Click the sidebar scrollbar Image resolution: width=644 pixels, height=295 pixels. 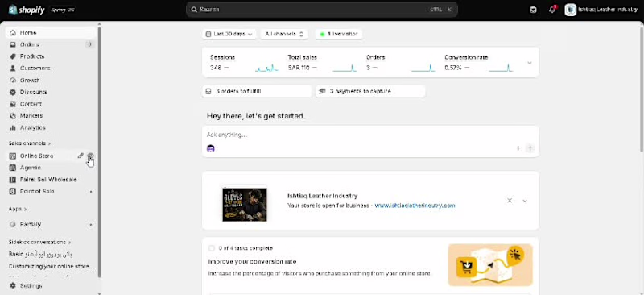[99, 152]
